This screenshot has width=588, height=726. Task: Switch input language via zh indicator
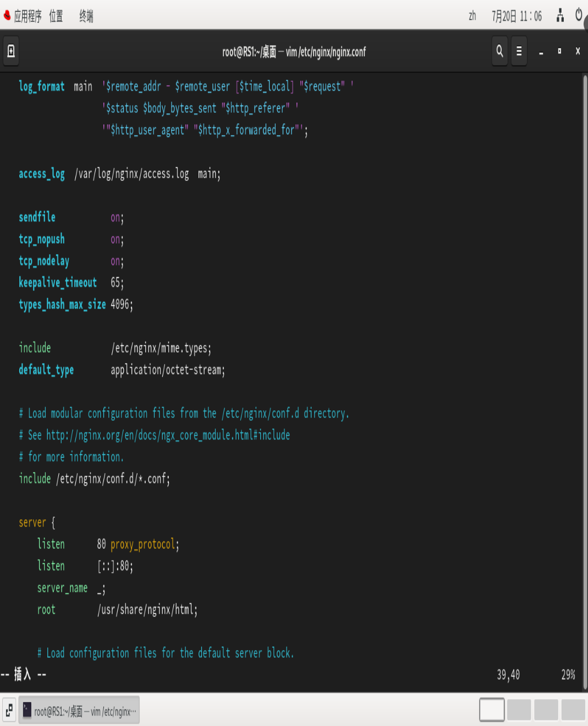pyautogui.click(x=472, y=16)
